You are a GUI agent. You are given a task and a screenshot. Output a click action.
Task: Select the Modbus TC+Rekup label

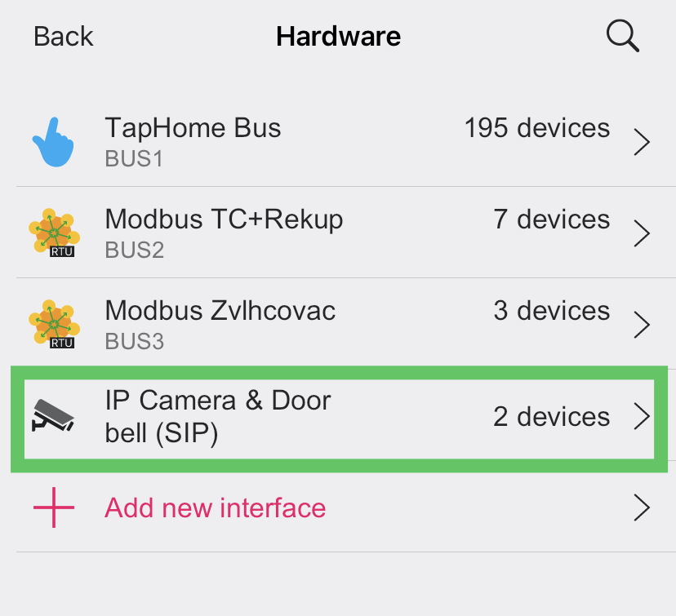click(224, 219)
